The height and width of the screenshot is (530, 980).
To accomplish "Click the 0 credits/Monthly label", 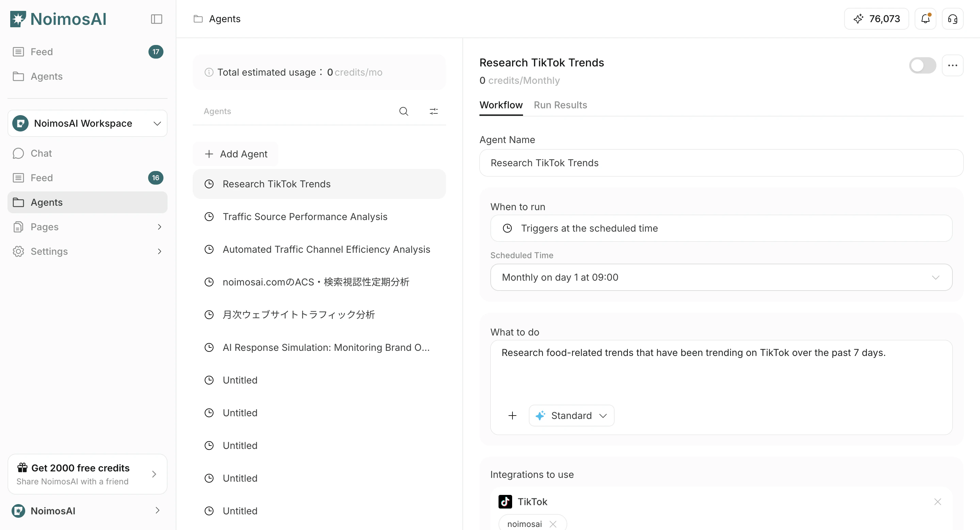I will pyautogui.click(x=520, y=81).
